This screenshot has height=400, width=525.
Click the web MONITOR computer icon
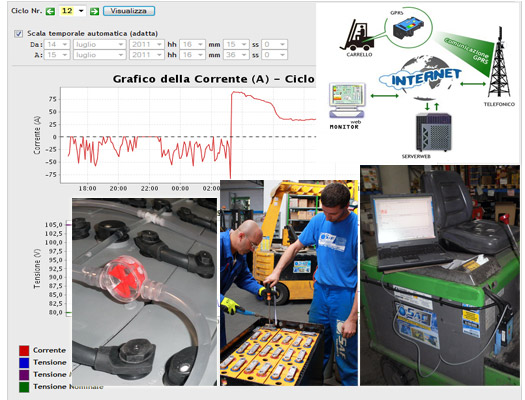click(347, 101)
